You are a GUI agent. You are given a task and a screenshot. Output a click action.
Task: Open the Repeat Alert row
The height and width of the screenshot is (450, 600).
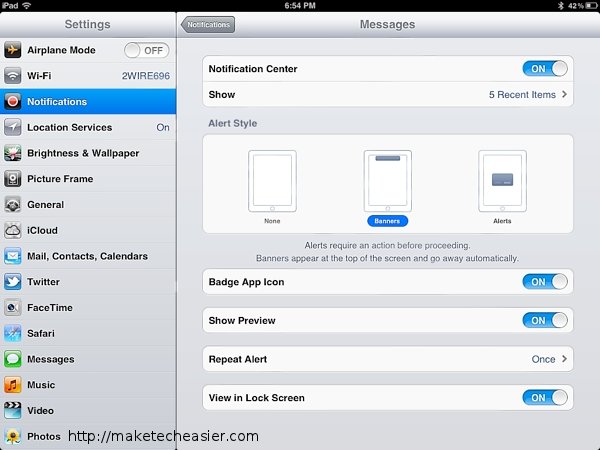[x=388, y=359]
